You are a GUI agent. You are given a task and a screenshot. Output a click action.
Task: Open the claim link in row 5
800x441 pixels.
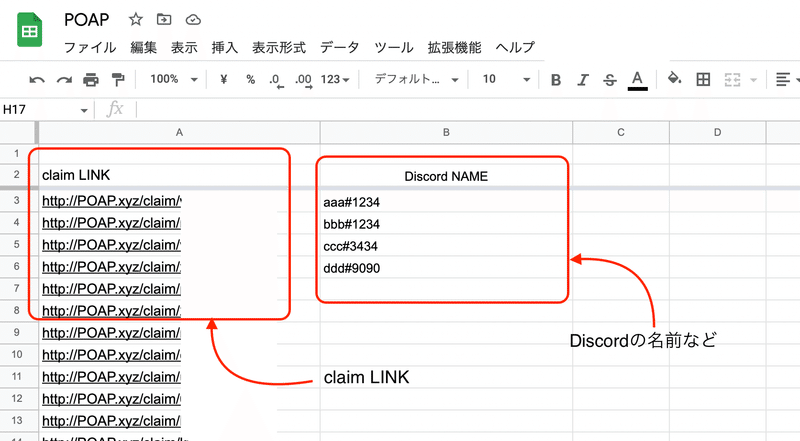click(x=111, y=245)
